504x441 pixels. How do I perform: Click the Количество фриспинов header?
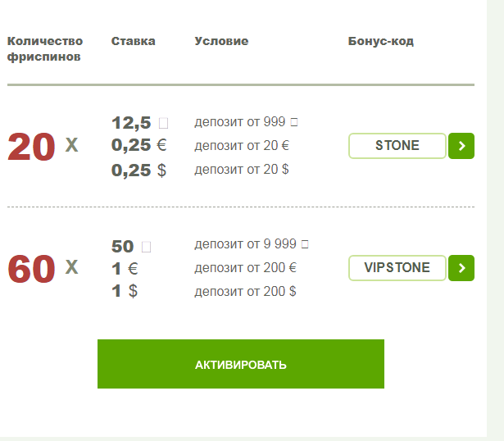click(x=45, y=49)
